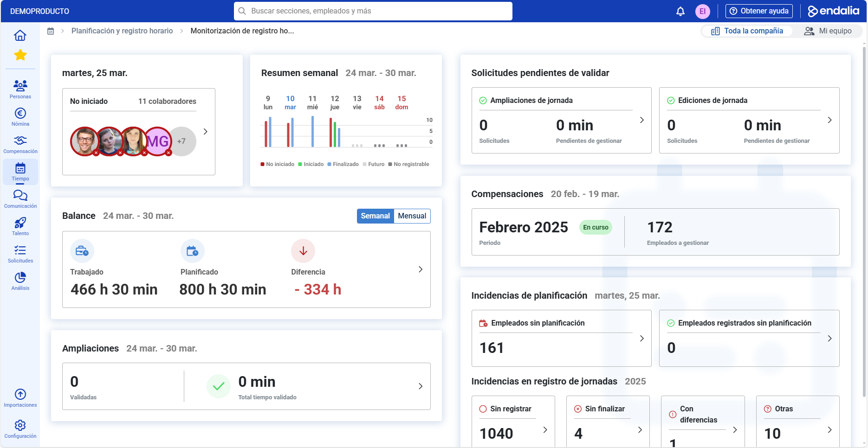Click the endalia logo
Screen dimensions: 868x448
pos(834,11)
